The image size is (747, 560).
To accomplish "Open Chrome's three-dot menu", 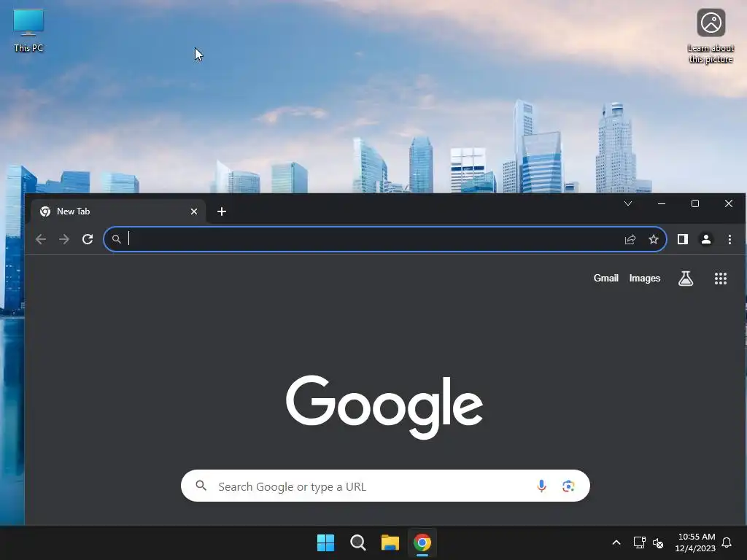I will [729, 239].
